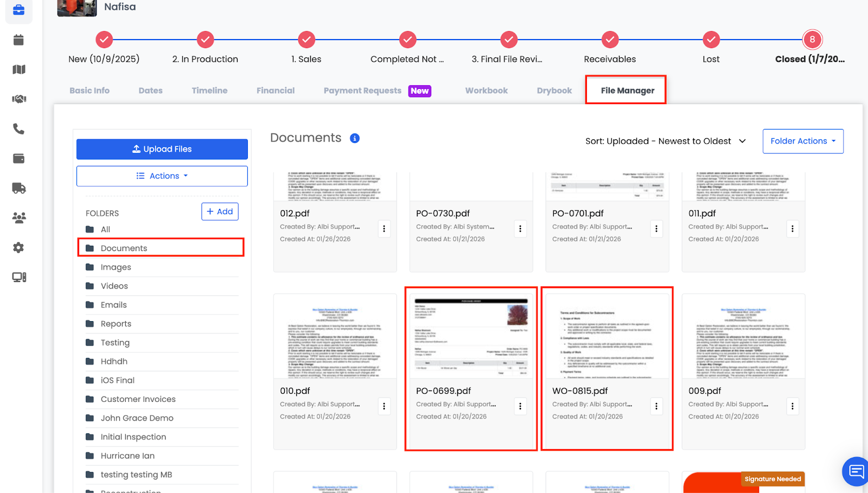Expand the Actions dropdown under Upload Files

tap(162, 176)
